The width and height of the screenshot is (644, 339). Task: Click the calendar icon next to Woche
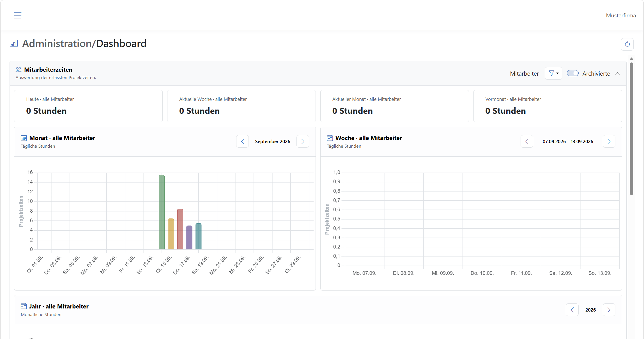coord(330,138)
